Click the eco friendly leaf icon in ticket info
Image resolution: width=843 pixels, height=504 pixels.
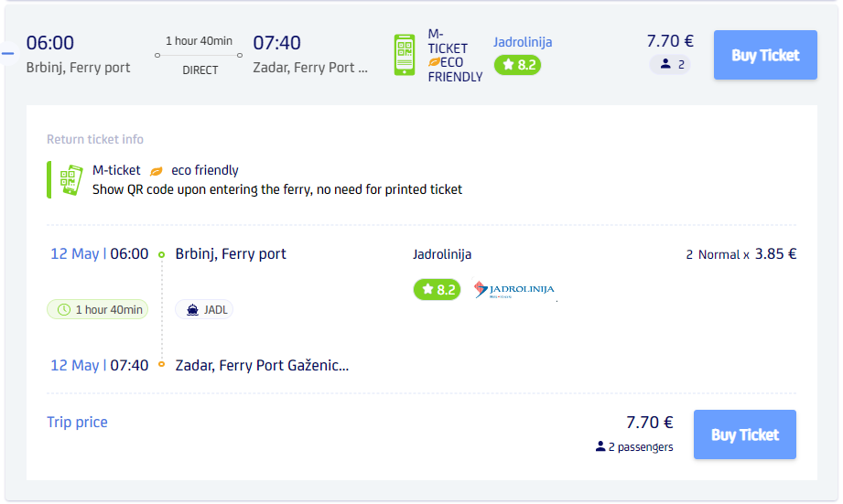pos(156,171)
